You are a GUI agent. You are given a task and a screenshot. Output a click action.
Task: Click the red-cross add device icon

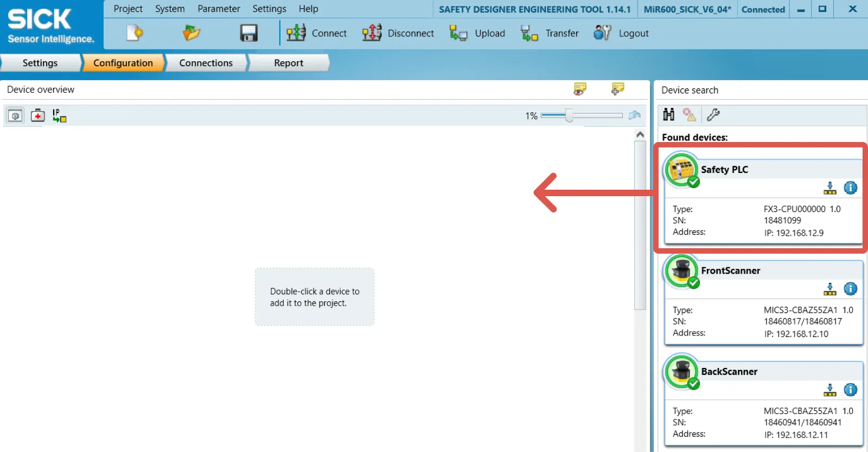pyautogui.click(x=37, y=115)
